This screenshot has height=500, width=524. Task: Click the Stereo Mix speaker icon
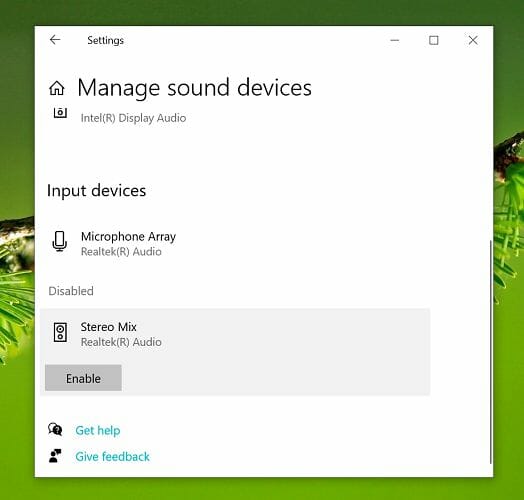pyautogui.click(x=60, y=332)
